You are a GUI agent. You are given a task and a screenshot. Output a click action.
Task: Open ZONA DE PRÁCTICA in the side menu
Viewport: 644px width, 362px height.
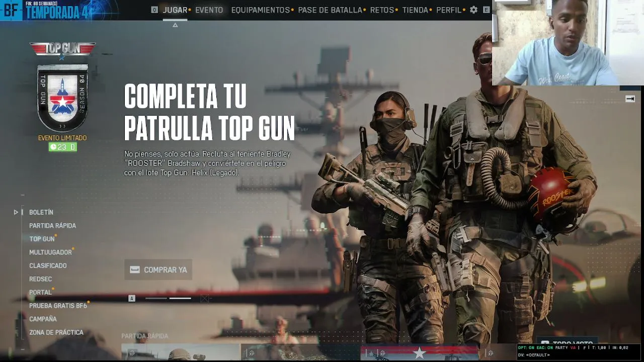coord(56,332)
